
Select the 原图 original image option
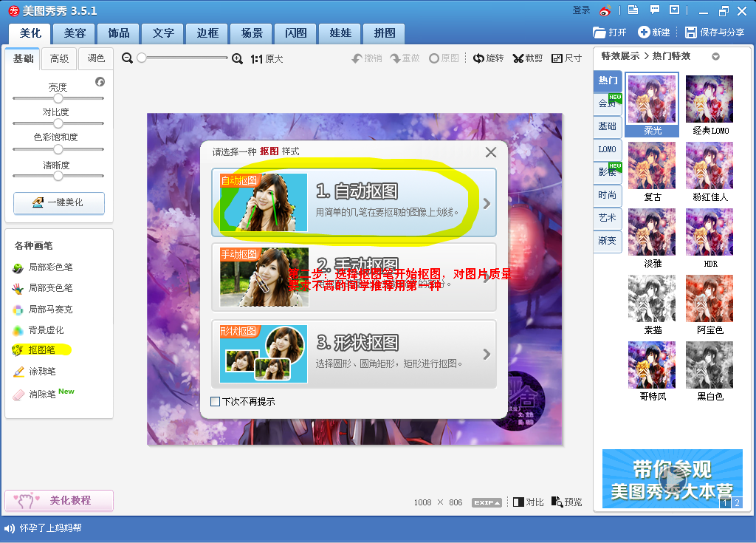click(x=444, y=58)
